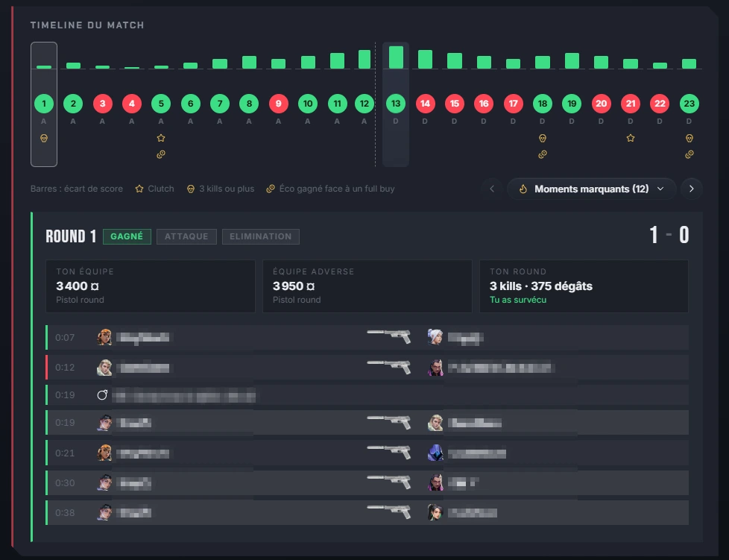Click the 1 - 0 round score

click(x=669, y=235)
